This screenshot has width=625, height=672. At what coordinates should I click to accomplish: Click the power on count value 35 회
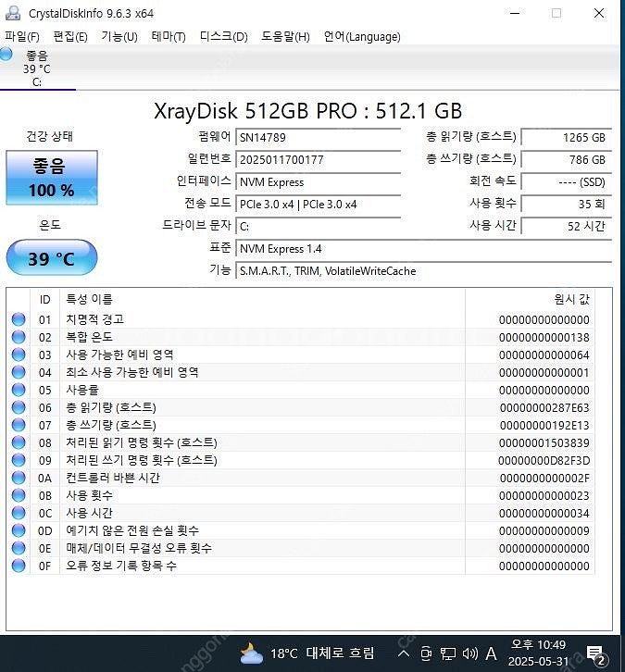(x=567, y=205)
